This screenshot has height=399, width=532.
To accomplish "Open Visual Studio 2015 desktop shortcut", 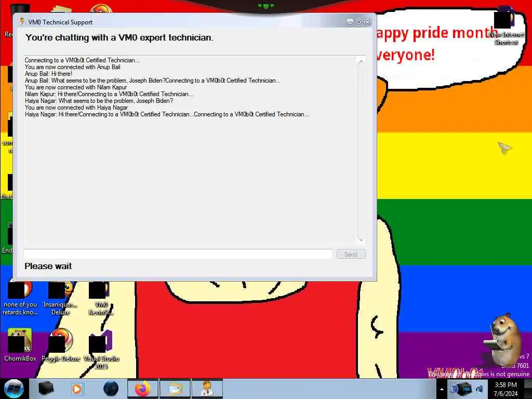I will [101, 349].
